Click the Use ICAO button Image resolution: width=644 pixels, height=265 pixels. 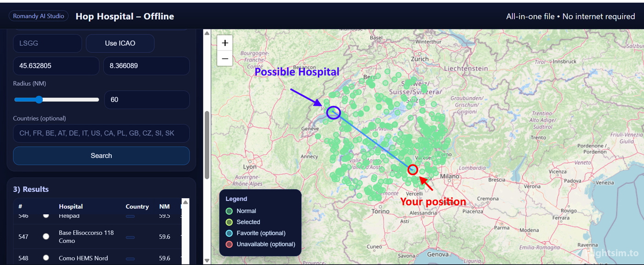tap(120, 43)
